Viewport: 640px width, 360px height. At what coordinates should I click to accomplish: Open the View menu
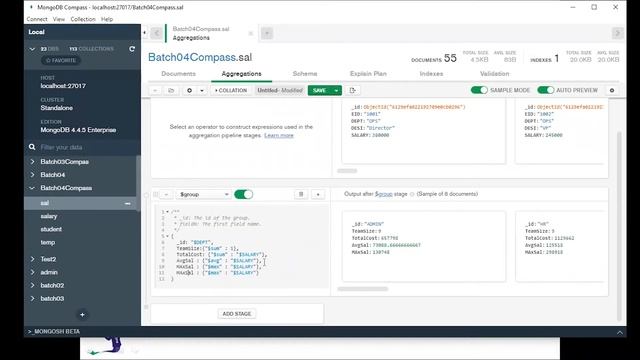click(59, 19)
